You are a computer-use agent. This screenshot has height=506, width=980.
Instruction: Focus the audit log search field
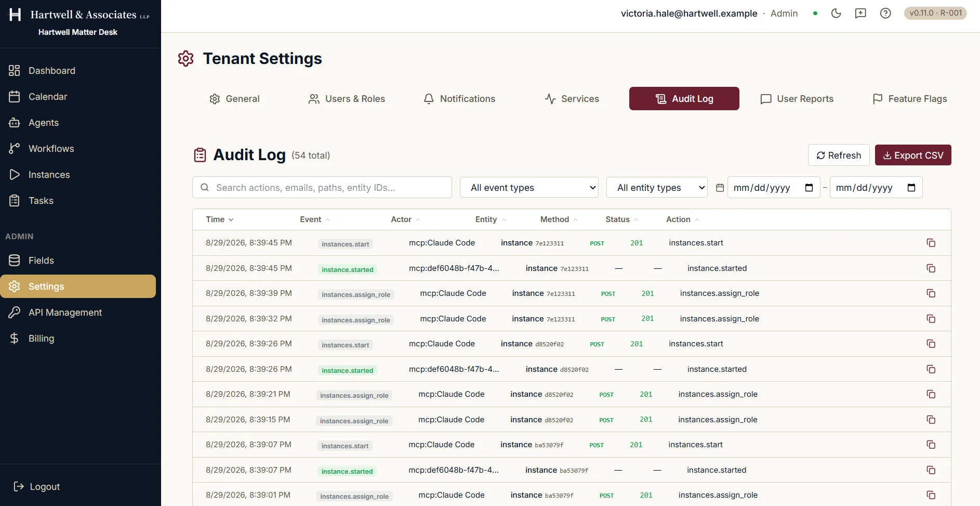coord(322,187)
